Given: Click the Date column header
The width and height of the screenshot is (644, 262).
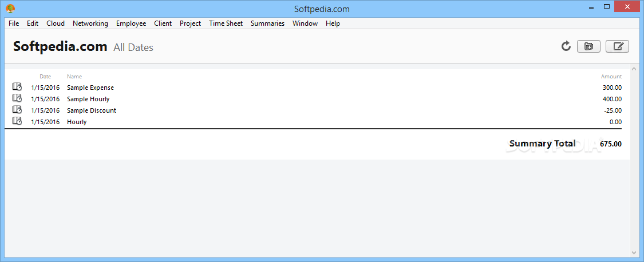Looking at the screenshot, I should coord(45,77).
